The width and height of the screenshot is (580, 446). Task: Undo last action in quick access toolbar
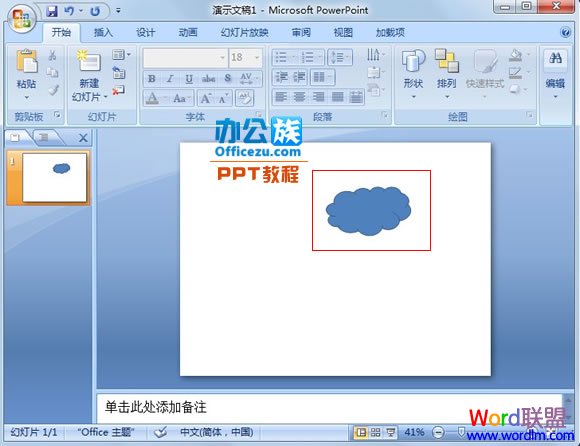coord(69,11)
